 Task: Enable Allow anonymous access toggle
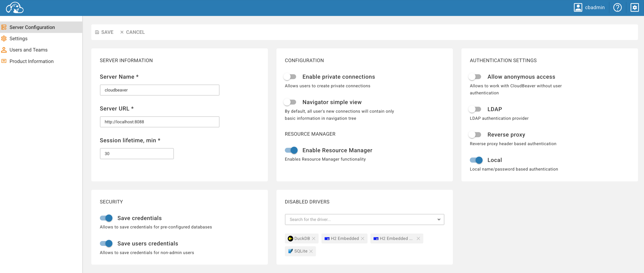click(x=475, y=77)
